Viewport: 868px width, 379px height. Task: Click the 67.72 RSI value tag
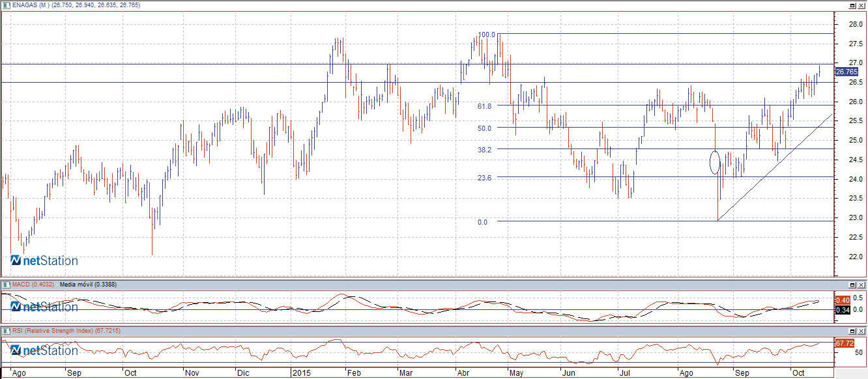(x=844, y=343)
